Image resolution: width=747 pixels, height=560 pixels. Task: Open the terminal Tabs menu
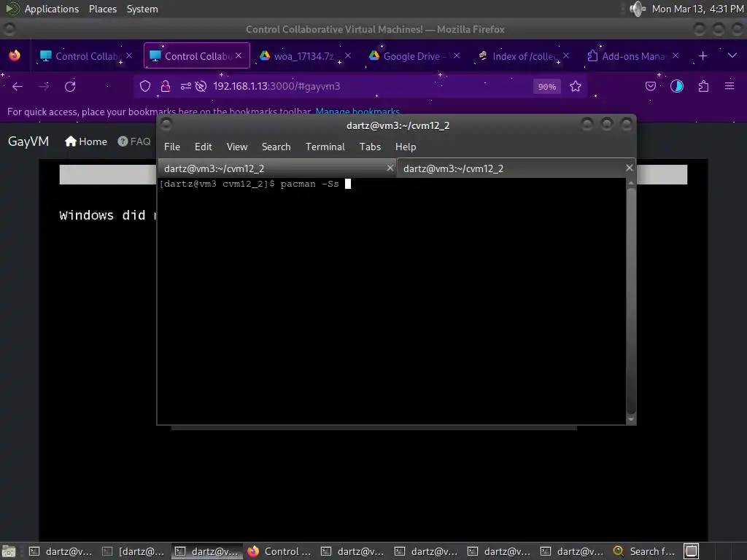[x=370, y=147]
